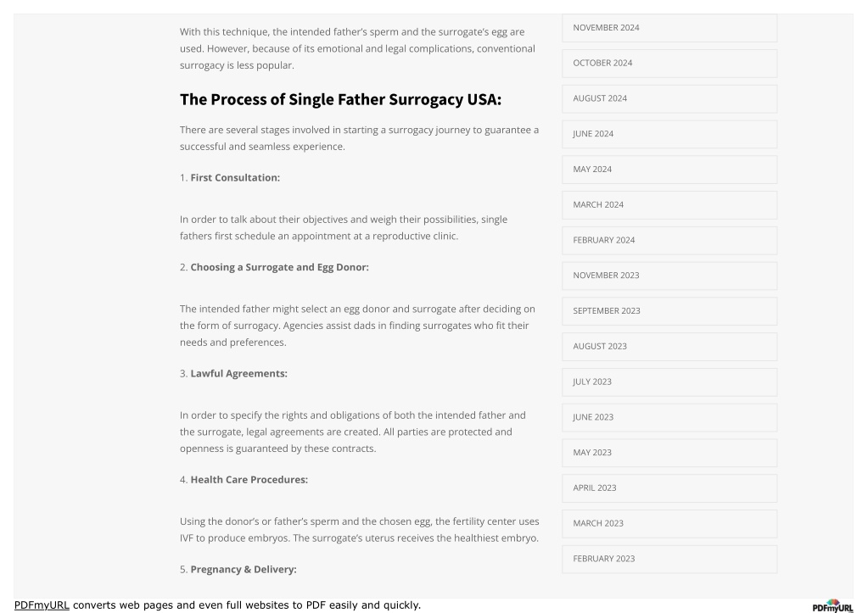This screenshot has width=868, height=613.
Task: Select the February 2024 archive
Action: click(669, 240)
